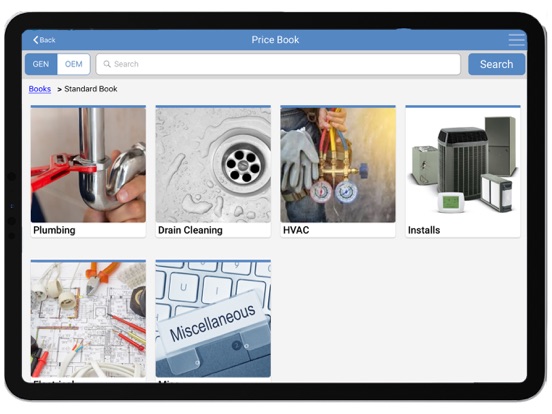Open the Drain Cleaning category image

pos(213,165)
